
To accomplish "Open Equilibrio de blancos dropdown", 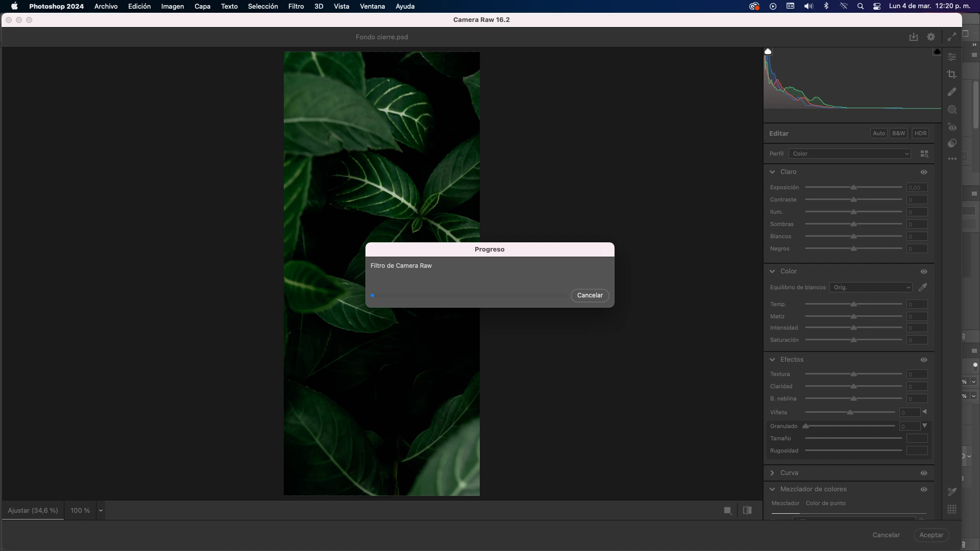I will 871,288.
